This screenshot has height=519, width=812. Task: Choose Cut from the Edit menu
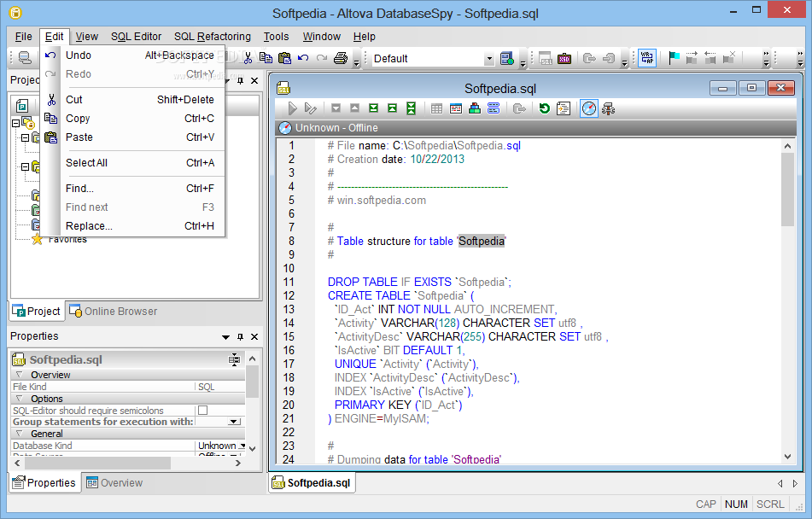point(133,100)
